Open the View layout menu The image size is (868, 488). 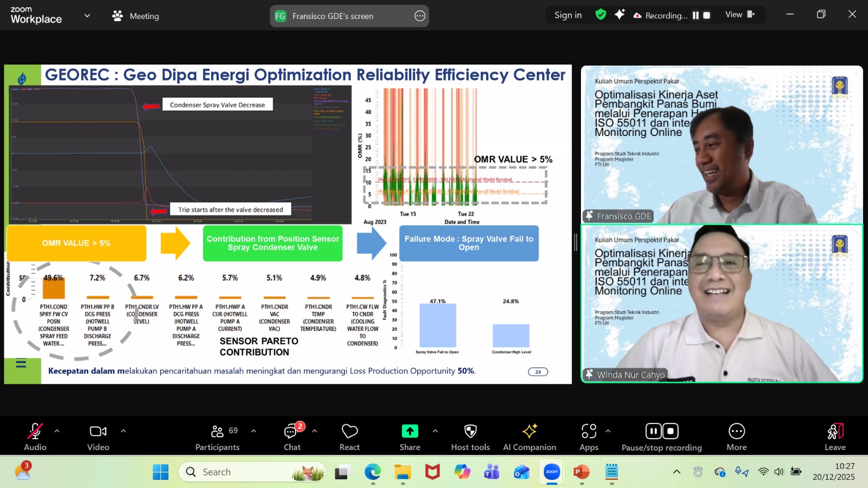click(739, 15)
